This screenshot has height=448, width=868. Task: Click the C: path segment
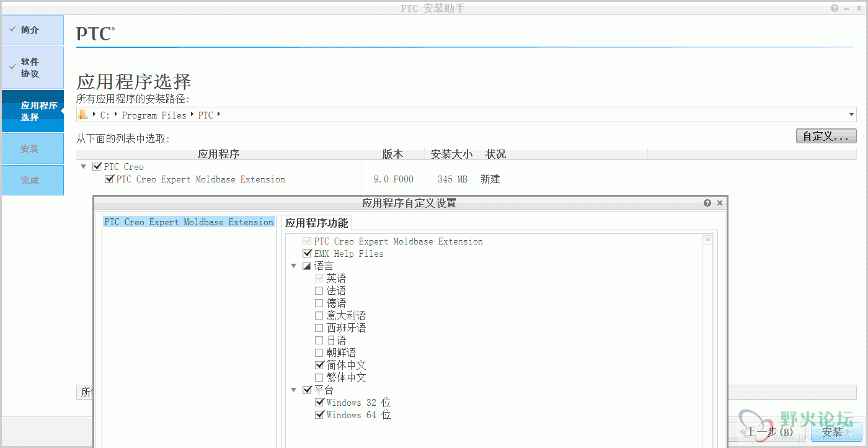105,115
